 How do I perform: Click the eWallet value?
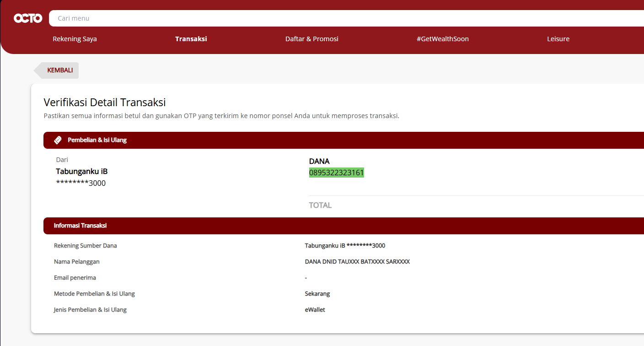[x=315, y=310]
